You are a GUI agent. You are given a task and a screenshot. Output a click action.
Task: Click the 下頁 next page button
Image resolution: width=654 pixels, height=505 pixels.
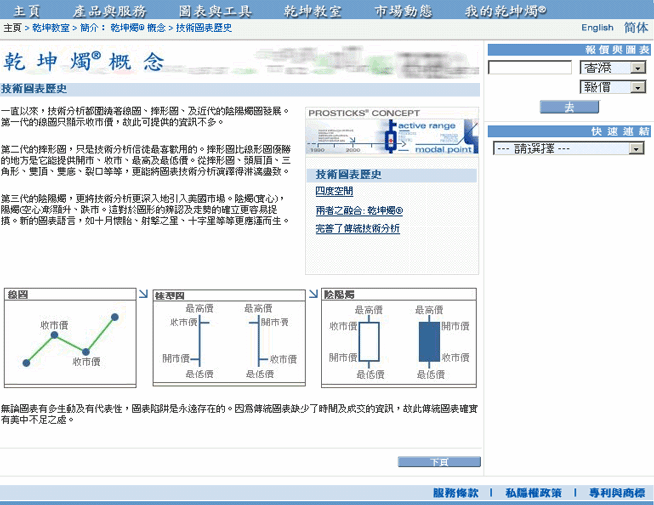point(438,462)
